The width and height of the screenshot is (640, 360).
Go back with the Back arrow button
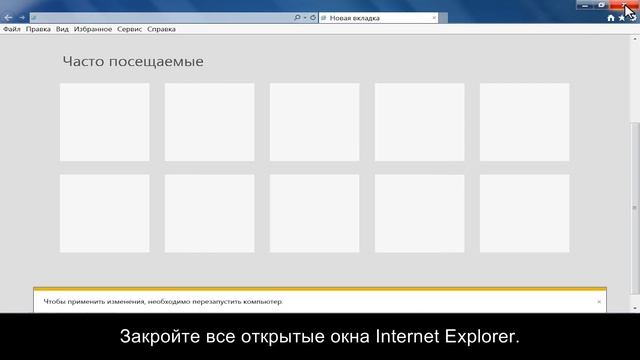click(x=8, y=18)
